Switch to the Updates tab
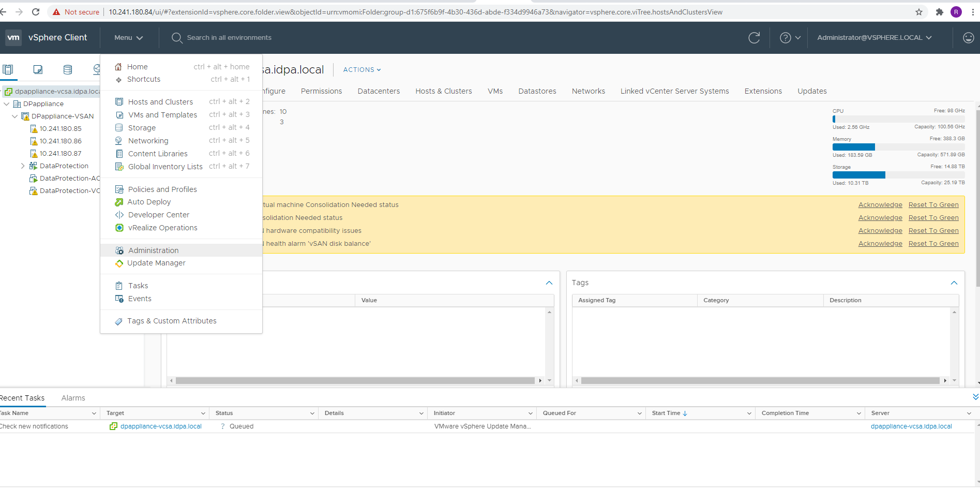The image size is (980, 488). click(x=811, y=91)
